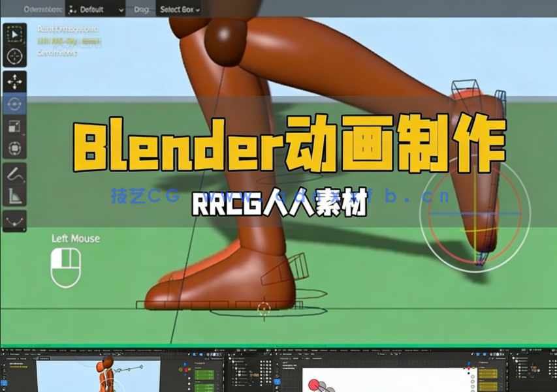Click the Left Mouse instruction label
The image size is (557, 392).
(76, 239)
